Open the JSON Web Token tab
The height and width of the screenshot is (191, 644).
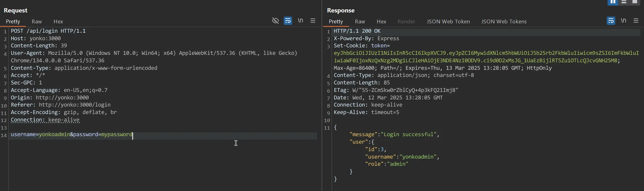point(448,21)
